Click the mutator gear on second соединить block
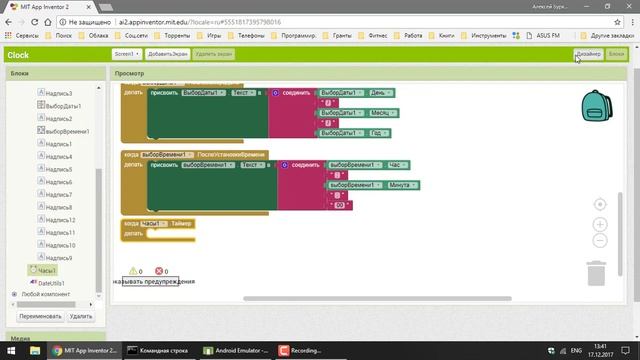Viewport: 640px width, 360px height. point(284,165)
